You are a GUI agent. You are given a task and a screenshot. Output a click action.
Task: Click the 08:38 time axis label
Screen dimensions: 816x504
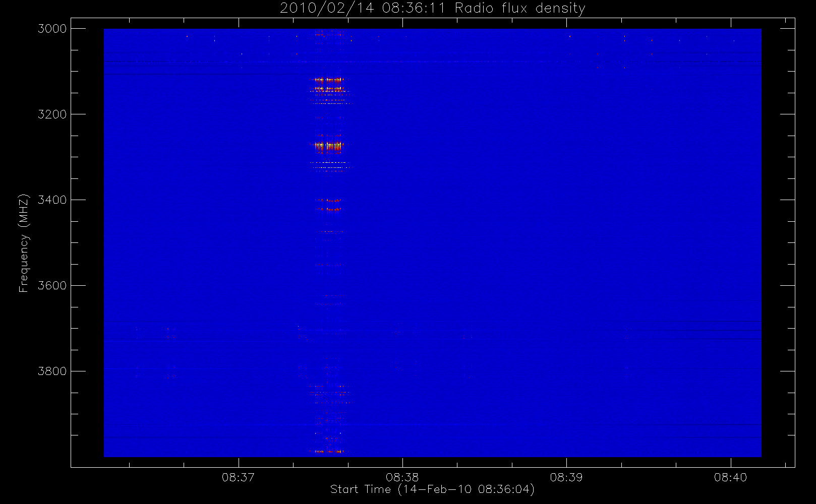pos(402,477)
